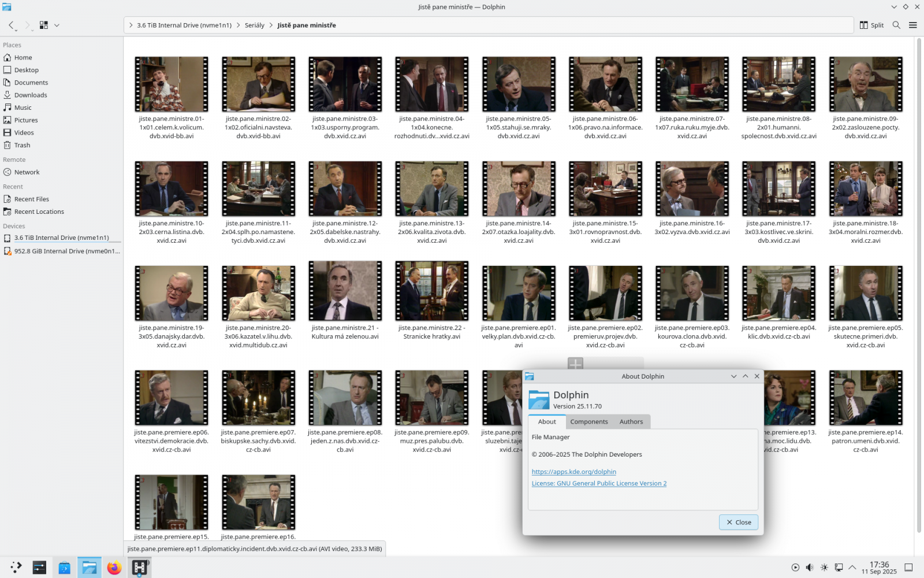
Task: Open Music in Places panel
Action: 61,108
